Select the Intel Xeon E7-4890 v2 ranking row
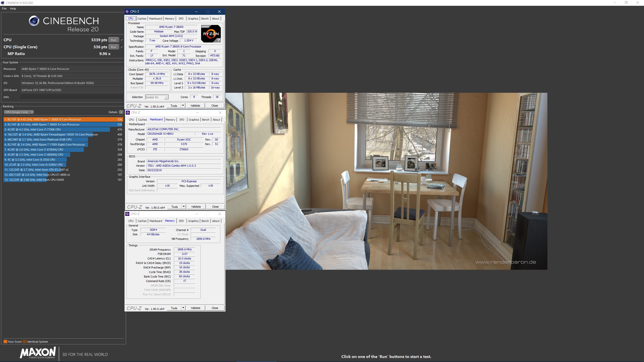This screenshot has height=362, width=644. click(x=63, y=175)
